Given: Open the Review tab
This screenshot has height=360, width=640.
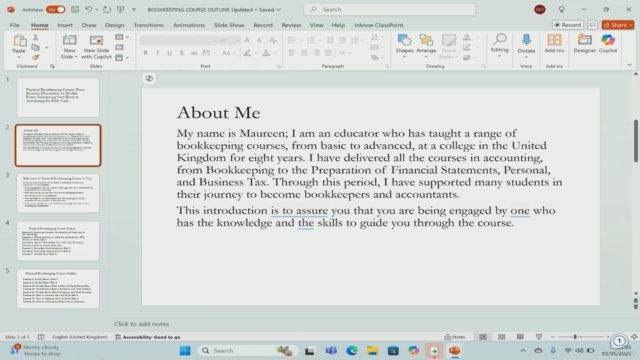Looking at the screenshot, I should (291, 25).
